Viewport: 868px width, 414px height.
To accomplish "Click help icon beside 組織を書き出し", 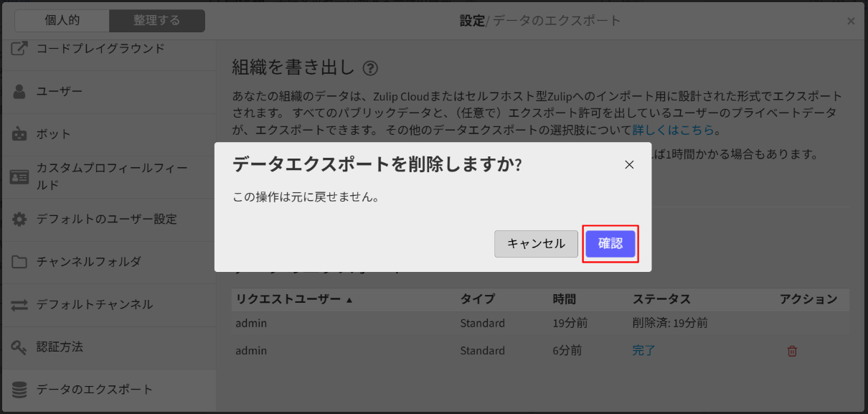I will (x=370, y=68).
